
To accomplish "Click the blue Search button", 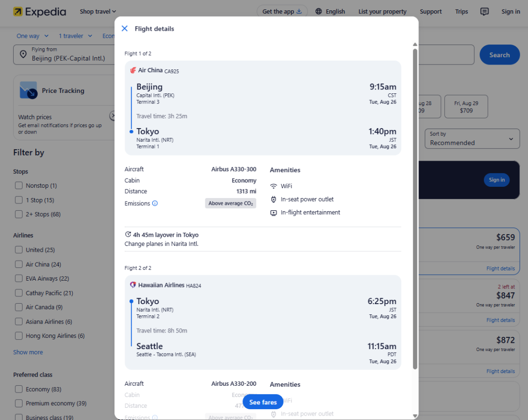I will 499,55.
